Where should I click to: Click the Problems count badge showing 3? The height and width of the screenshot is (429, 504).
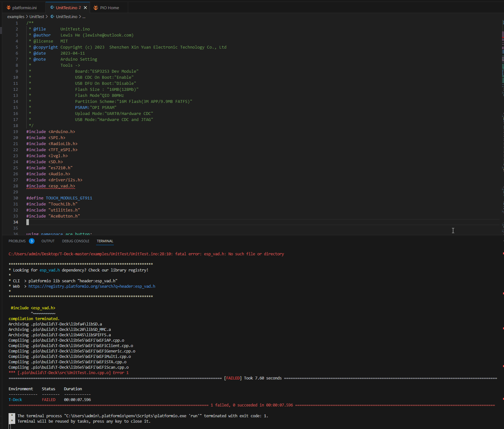(32, 241)
